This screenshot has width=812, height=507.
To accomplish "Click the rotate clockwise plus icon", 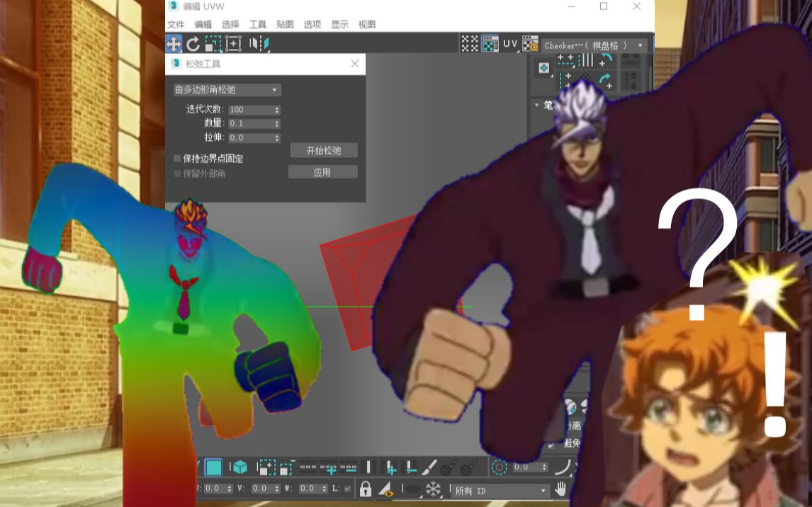I will point(605,80).
